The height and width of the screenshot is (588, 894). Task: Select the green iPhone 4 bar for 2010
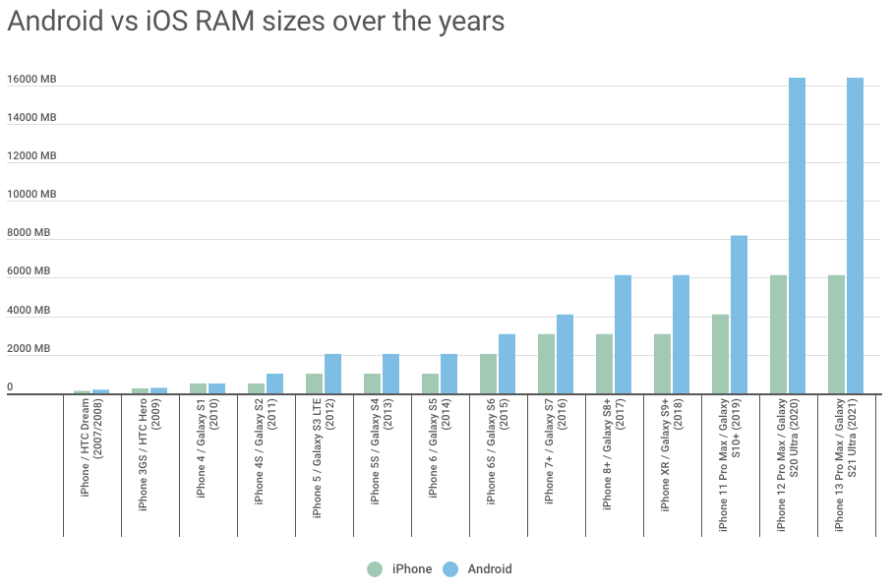(x=199, y=388)
